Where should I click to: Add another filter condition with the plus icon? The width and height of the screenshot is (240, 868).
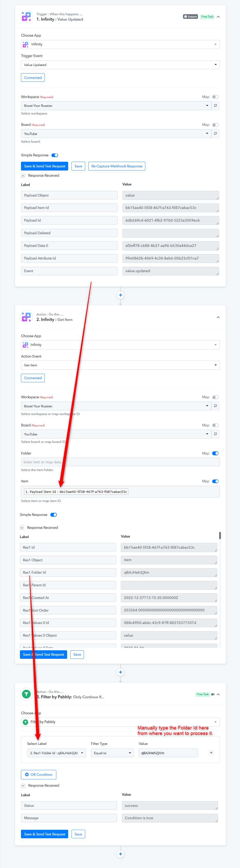click(x=211, y=753)
